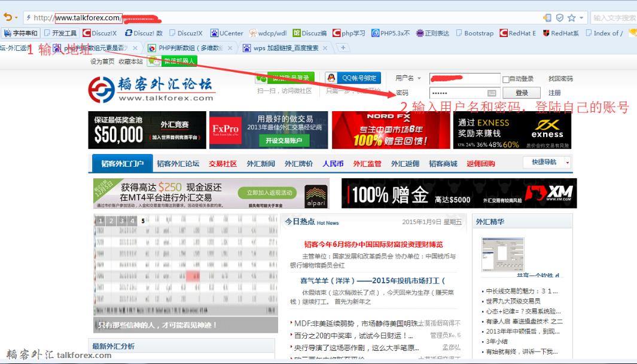Open the dropdown arrow beside bookmark star
This screenshot has height=364, width=637.
[581, 18]
